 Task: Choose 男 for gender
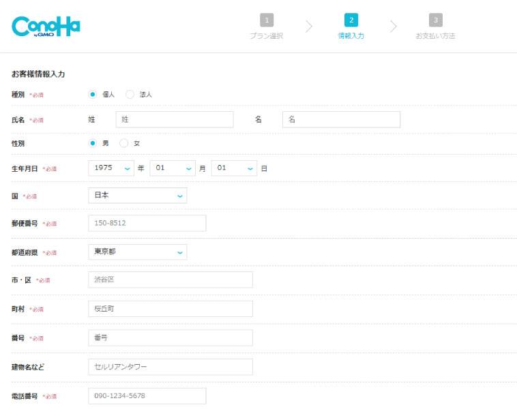point(93,143)
